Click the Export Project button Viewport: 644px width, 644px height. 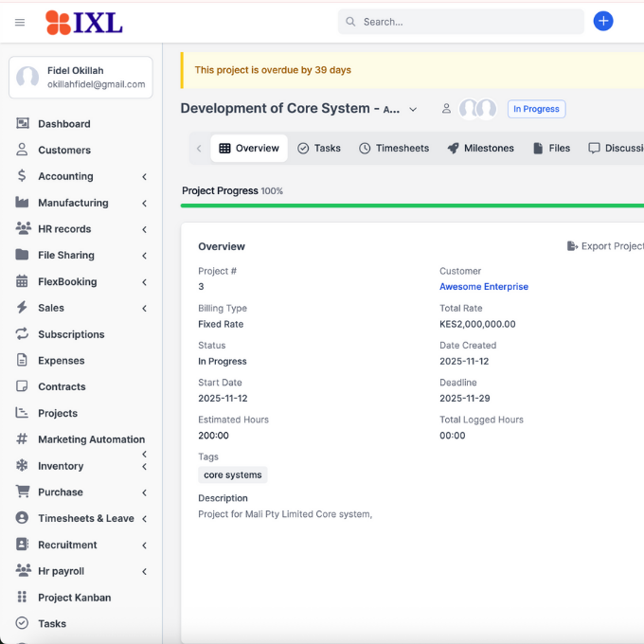(x=606, y=246)
